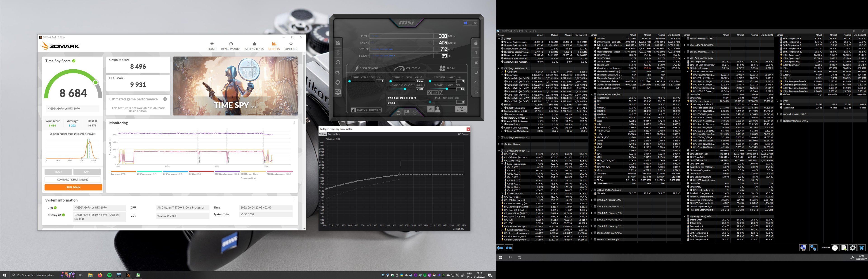The image size is (868, 279).
Task: Toggle auto fan mode A button
Action: click(x=431, y=109)
